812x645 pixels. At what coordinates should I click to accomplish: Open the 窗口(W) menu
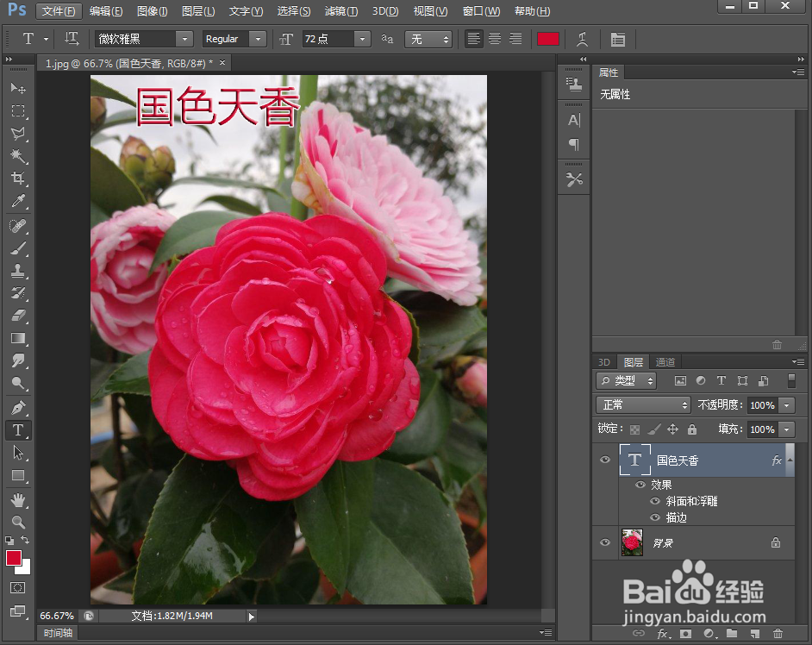[481, 11]
